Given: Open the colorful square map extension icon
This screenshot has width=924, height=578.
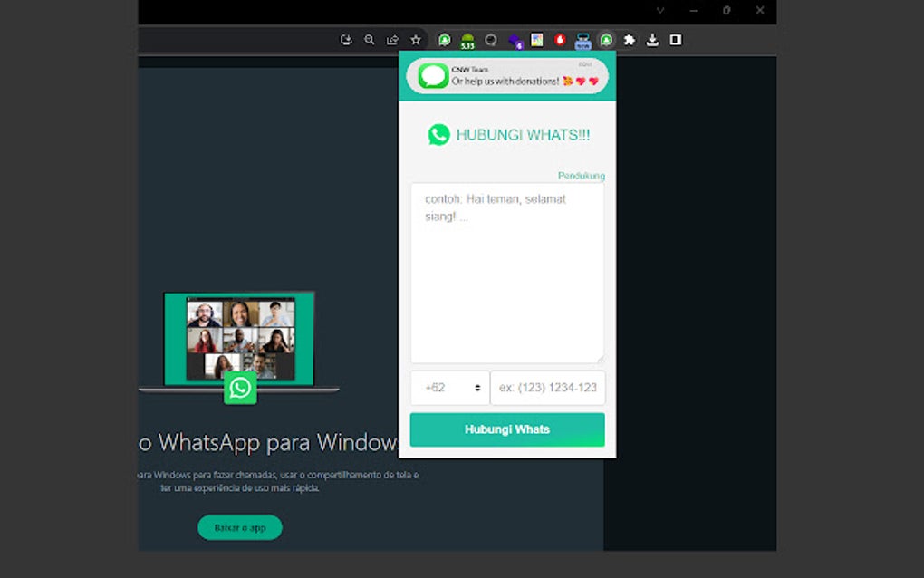Looking at the screenshot, I should (537, 40).
